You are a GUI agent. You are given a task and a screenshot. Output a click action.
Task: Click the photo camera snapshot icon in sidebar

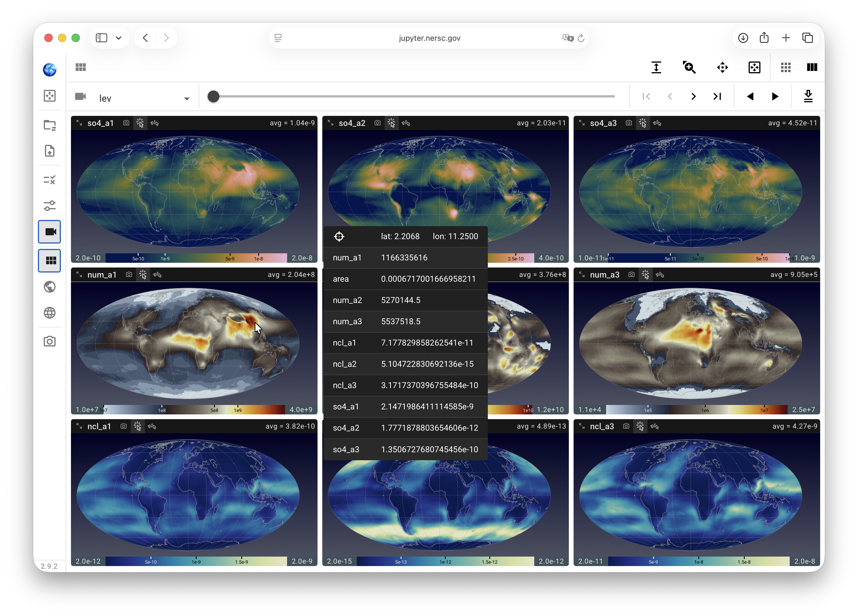[x=50, y=341]
